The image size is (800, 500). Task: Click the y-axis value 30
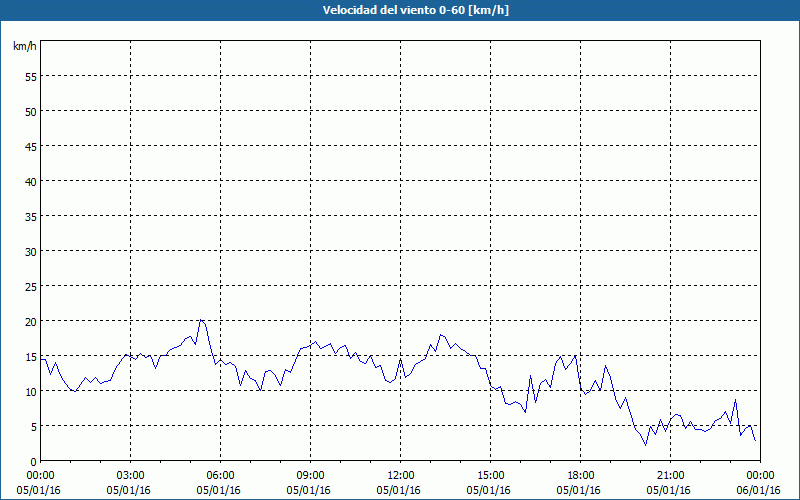(x=31, y=252)
